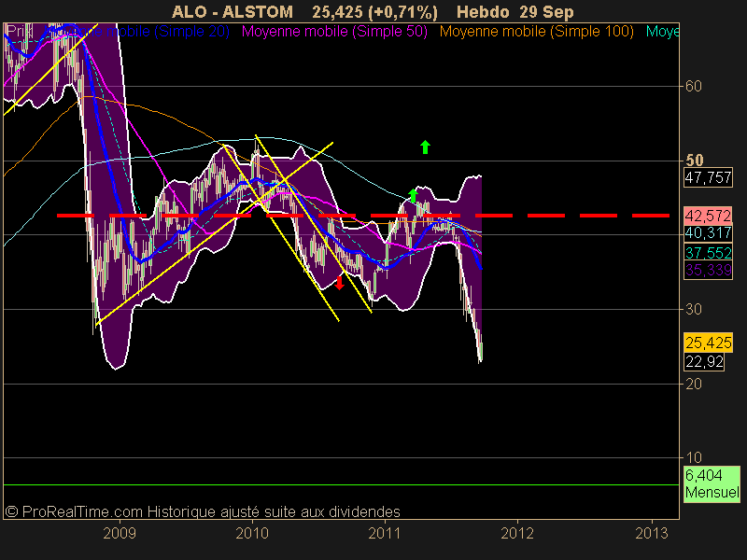Click the 2011 time axis label
The height and width of the screenshot is (560, 747).
point(385,533)
